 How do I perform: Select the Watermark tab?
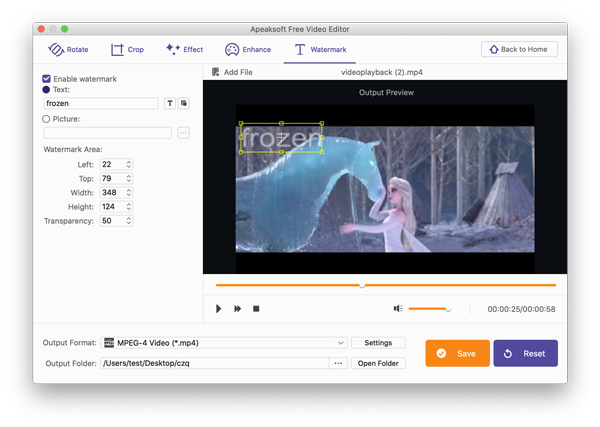click(x=320, y=49)
